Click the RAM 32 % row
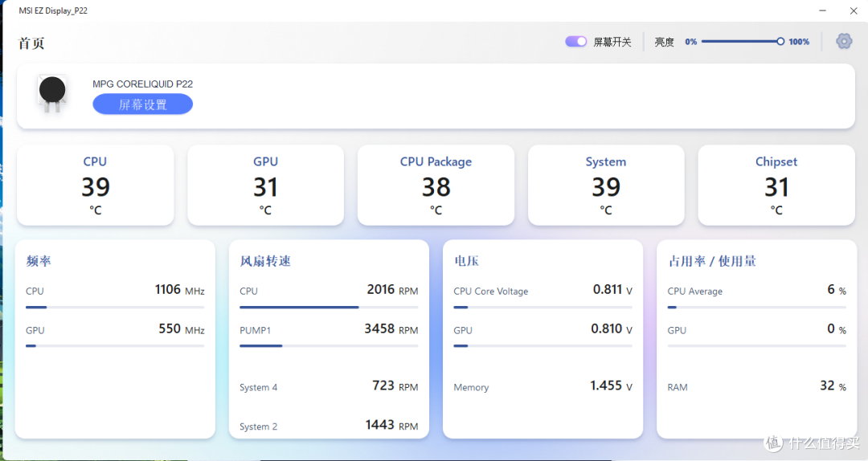This screenshot has width=868, height=461. pos(757,386)
